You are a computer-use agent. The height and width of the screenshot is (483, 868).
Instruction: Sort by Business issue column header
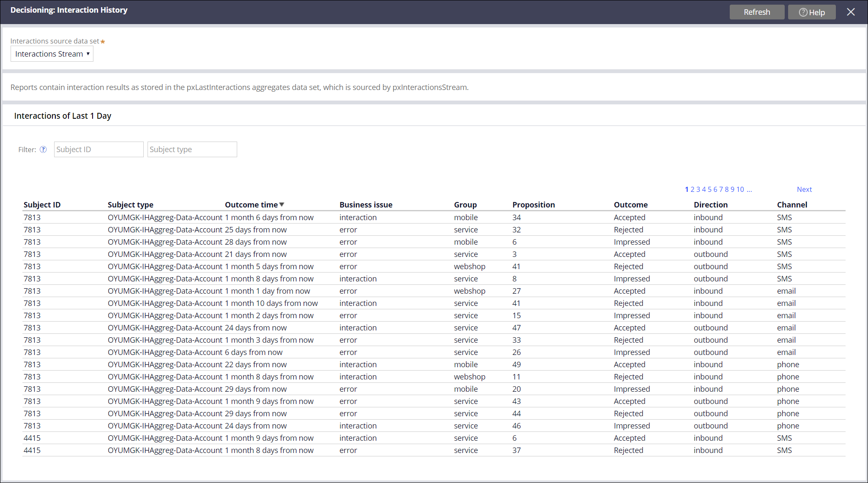click(x=366, y=205)
